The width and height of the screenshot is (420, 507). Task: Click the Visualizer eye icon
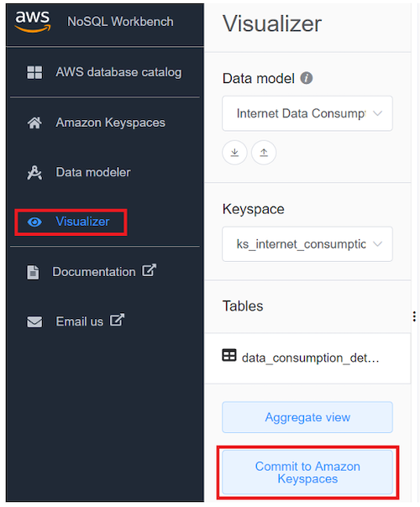(x=34, y=222)
